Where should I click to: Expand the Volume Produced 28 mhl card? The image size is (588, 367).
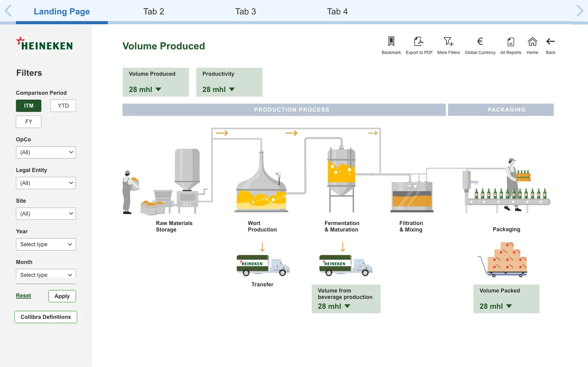[156, 82]
